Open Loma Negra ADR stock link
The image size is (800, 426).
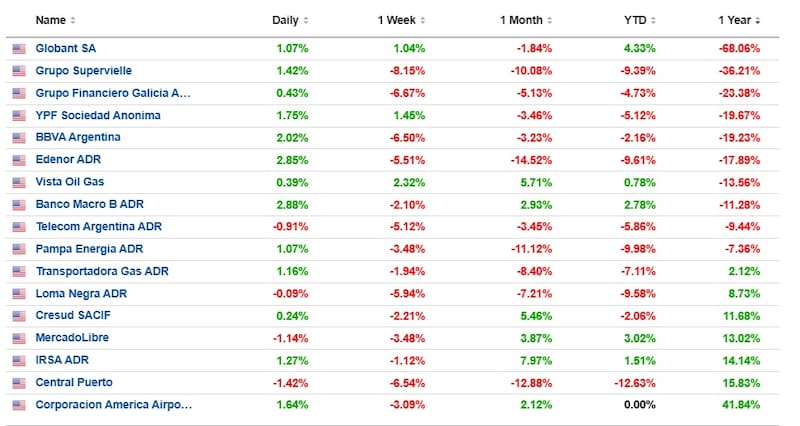[81, 294]
